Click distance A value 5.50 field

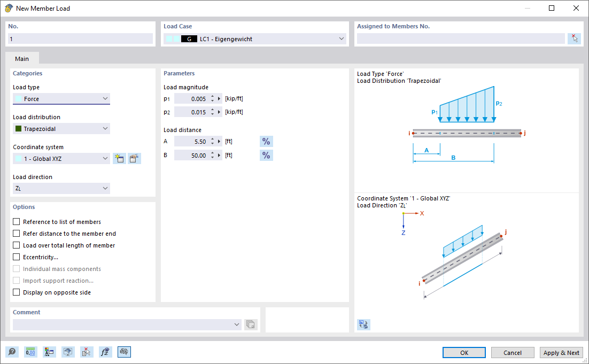point(191,142)
